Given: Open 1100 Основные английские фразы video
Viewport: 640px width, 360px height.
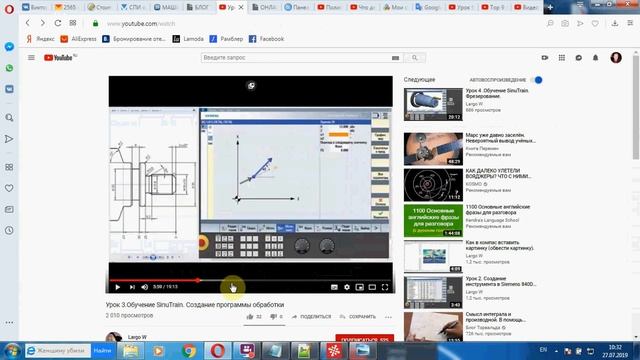Looking at the screenshot, I should pyautogui.click(x=433, y=221).
